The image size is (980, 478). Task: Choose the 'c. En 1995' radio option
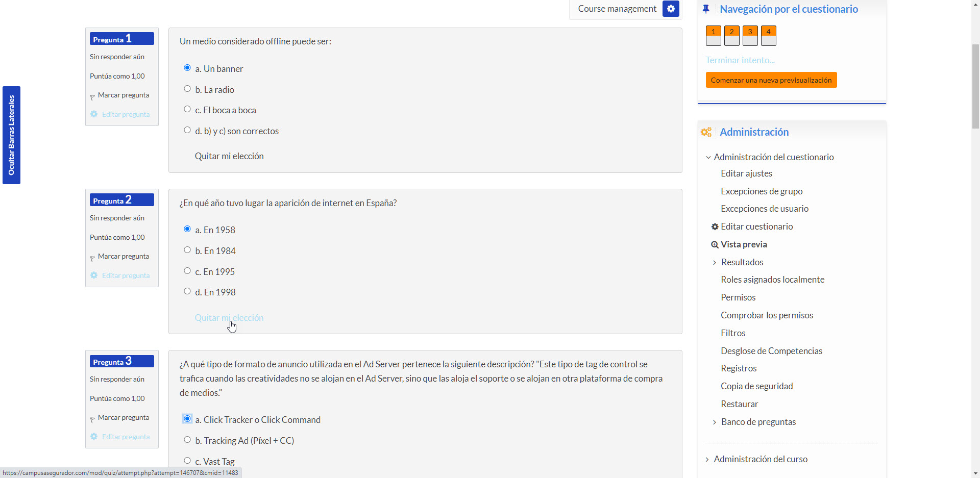tap(187, 271)
